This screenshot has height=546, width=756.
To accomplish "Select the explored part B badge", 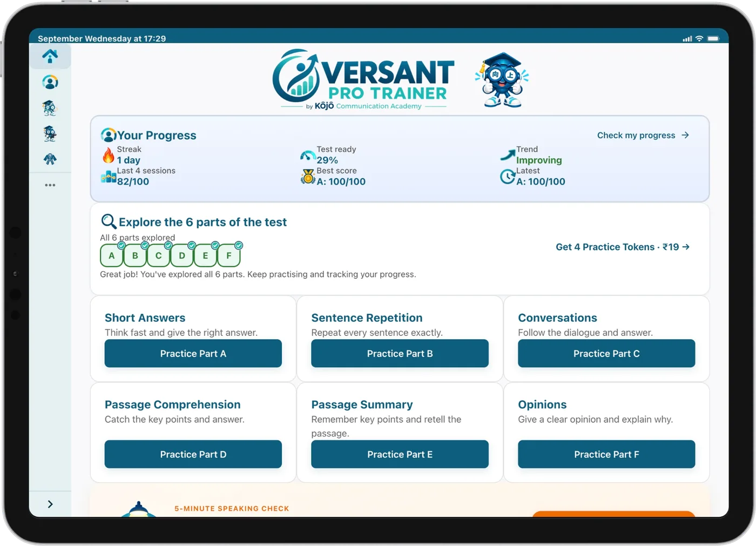I will pos(135,255).
